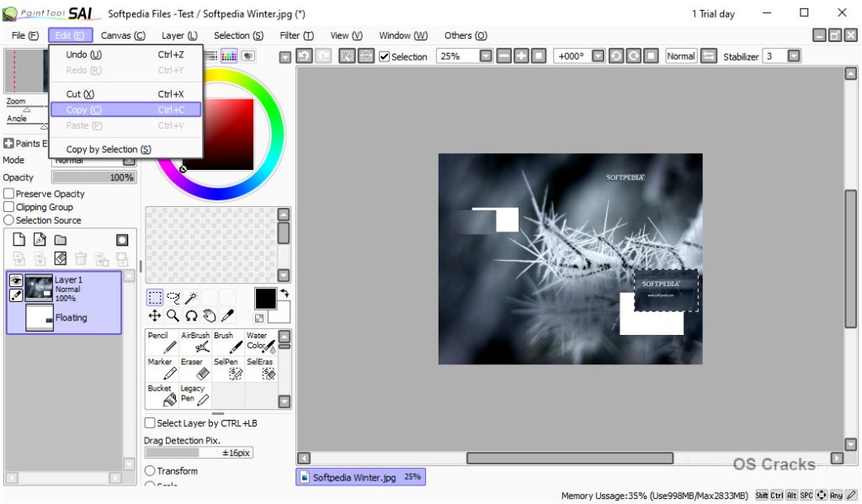Swap foreground and background colors
862x504 pixels.
coord(285,294)
